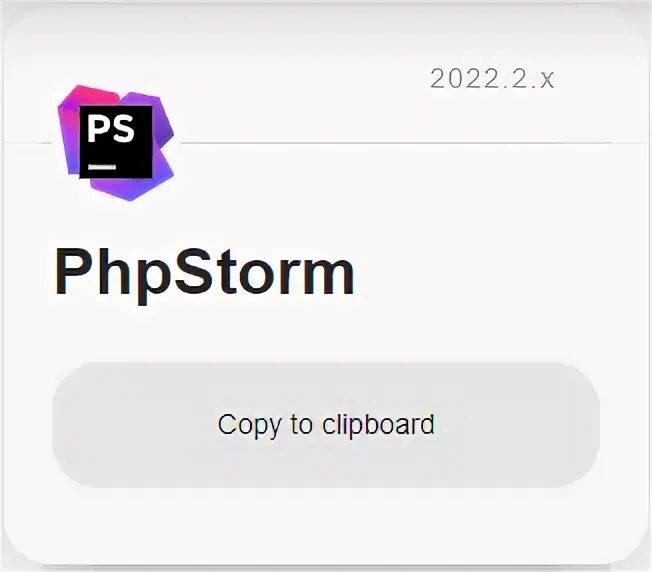Click the trailing x in the version number
Screen dimensions: 652x572
(x=547, y=80)
